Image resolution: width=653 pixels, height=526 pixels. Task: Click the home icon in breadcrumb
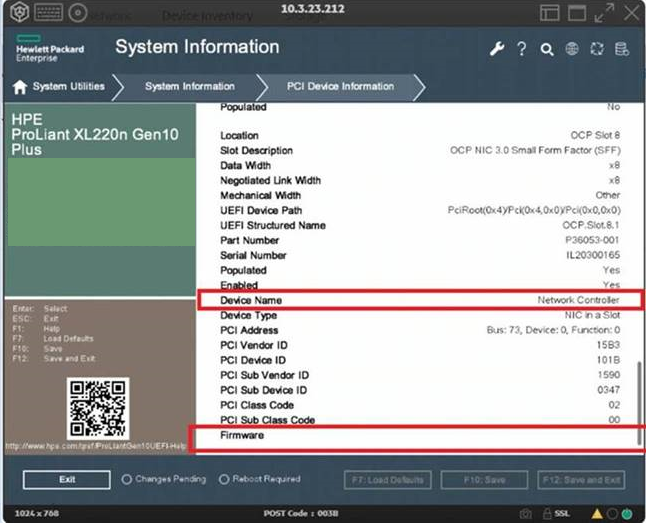coord(20,87)
